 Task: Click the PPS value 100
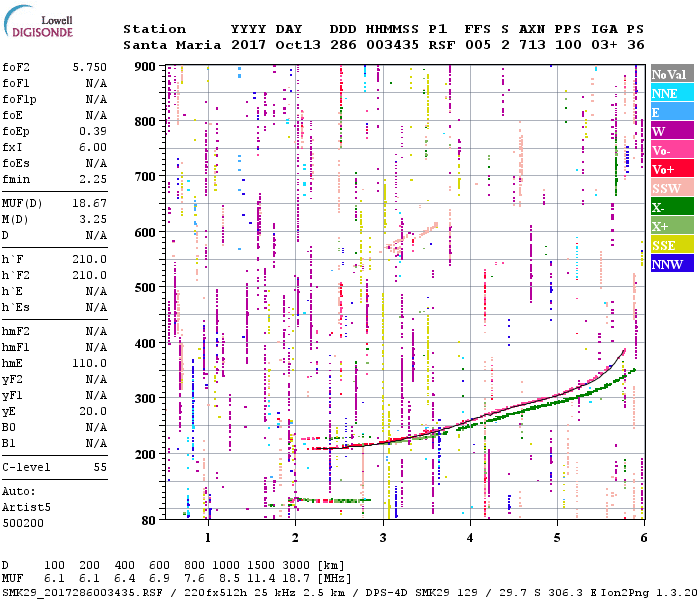pos(568,45)
